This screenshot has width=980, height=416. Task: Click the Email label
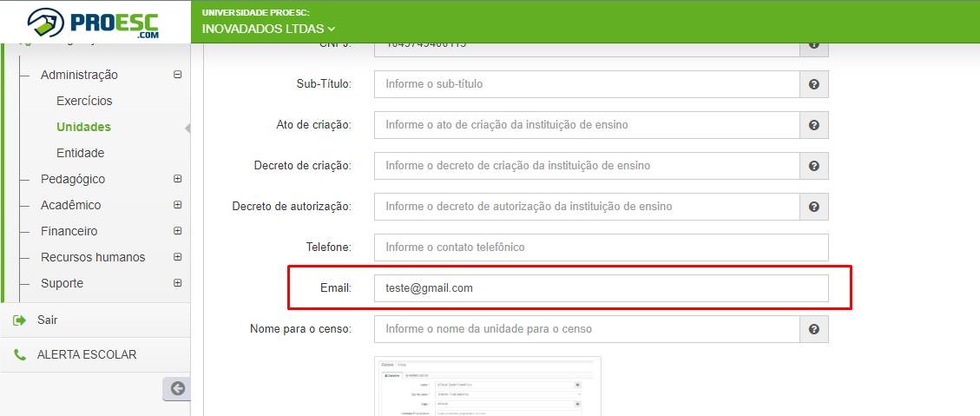tap(336, 287)
